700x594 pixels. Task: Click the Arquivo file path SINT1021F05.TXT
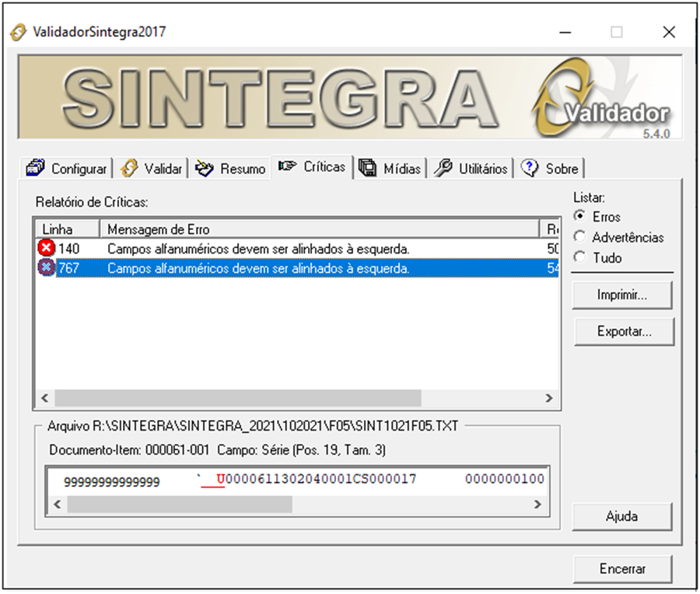tap(253, 426)
